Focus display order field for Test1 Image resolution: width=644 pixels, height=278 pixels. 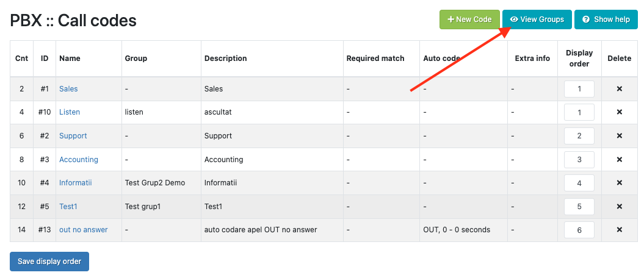pos(579,207)
